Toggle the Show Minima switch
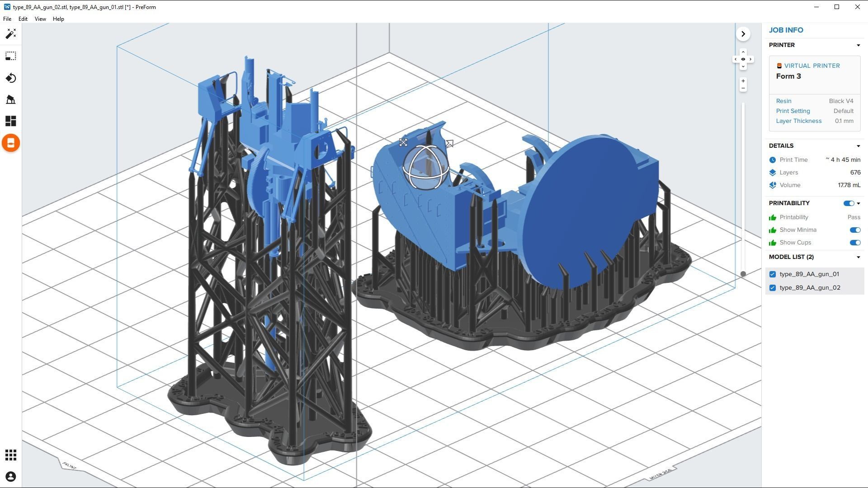 (854, 230)
